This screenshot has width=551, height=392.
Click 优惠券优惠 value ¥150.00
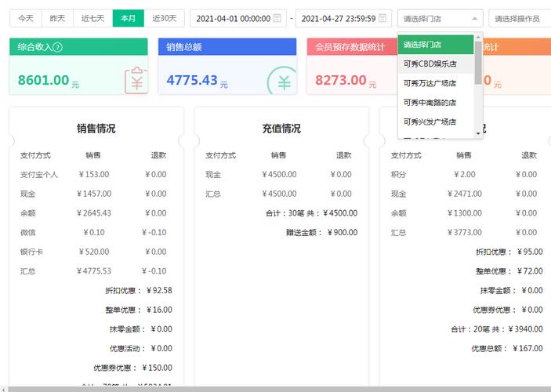coord(158,368)
